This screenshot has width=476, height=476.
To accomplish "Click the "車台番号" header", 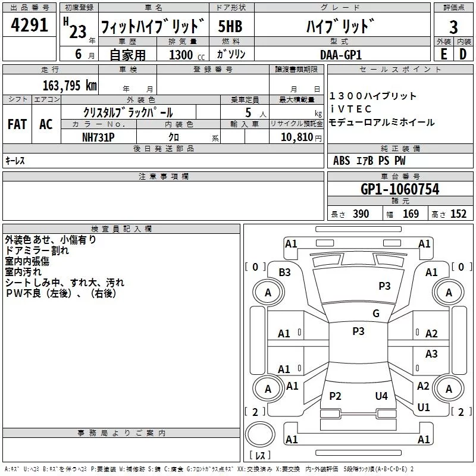I will point(400,177).
